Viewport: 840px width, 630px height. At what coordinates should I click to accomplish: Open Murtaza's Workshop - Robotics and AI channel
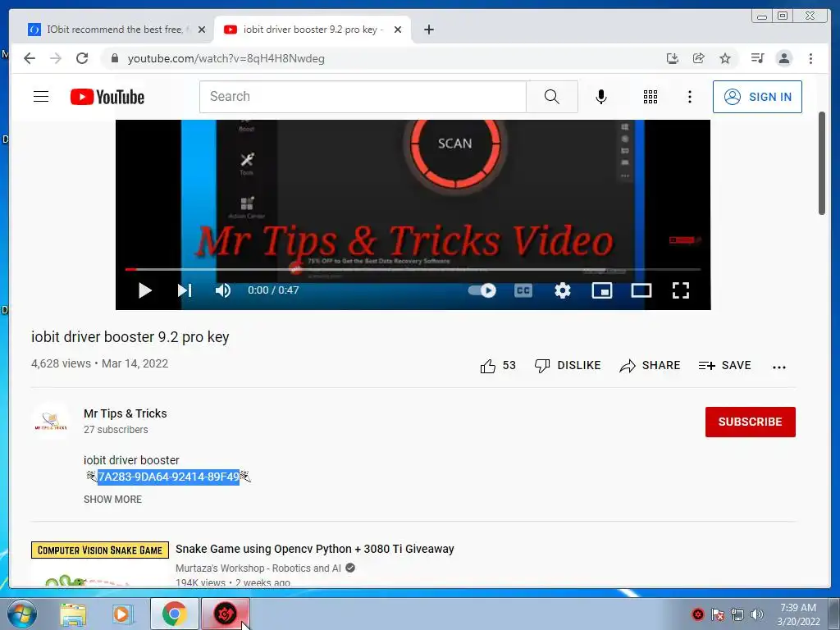pyautogui.click(x=258, y=568)
